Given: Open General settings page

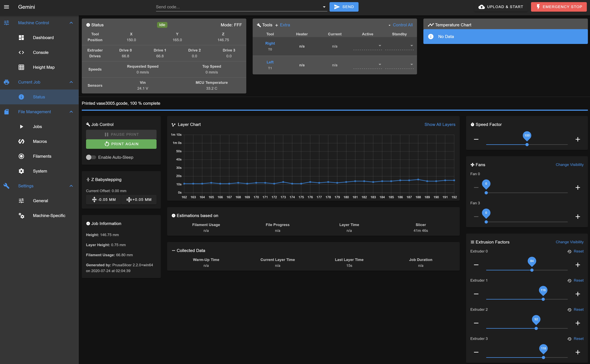Looking at the screenshot, I should click(x=40, y=201).
